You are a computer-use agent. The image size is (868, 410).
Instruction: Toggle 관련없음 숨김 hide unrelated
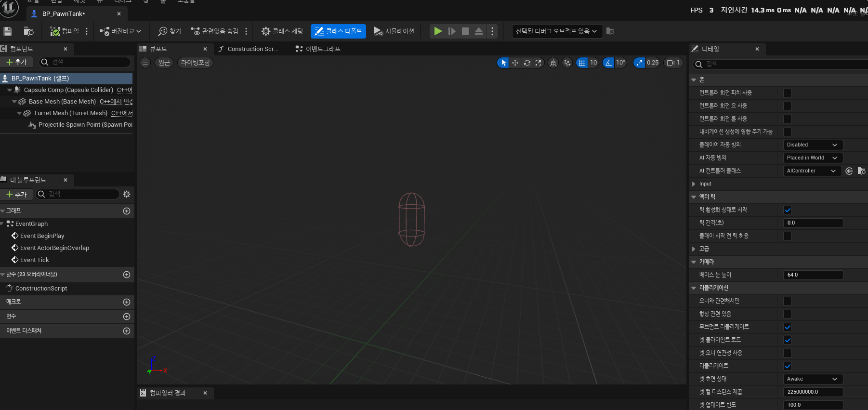pos(215,31)
